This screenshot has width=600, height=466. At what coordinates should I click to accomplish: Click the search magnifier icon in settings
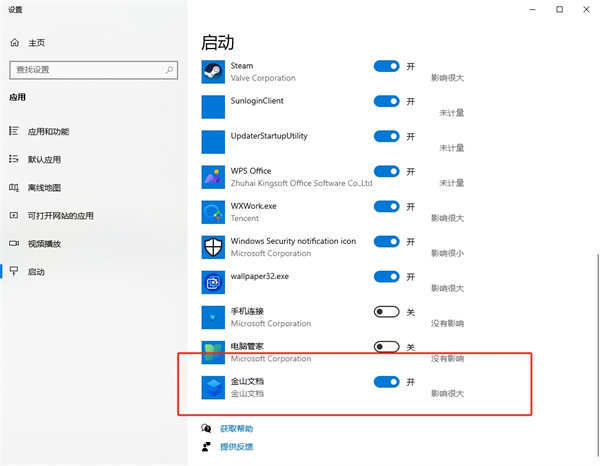point(169,69)
